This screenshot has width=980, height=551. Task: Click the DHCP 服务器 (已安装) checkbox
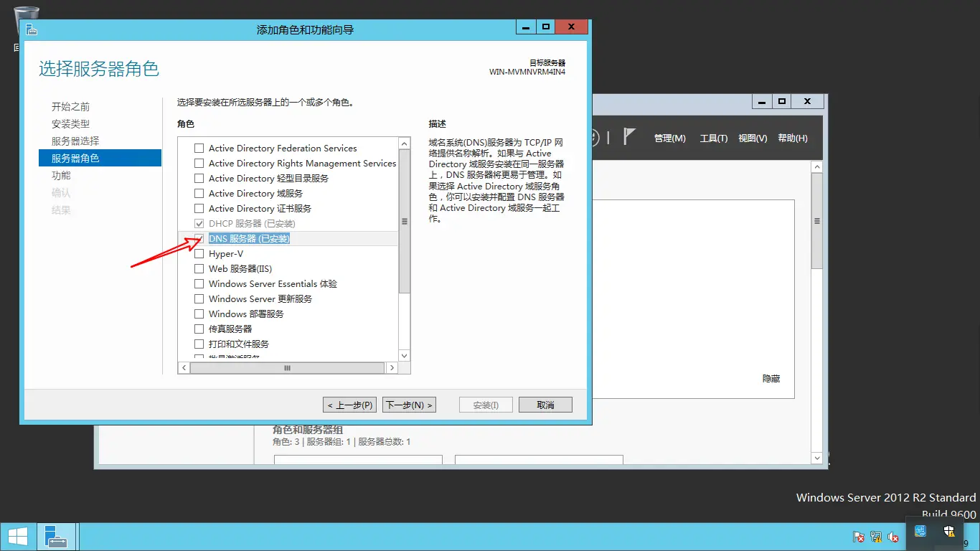pos(199,224)
